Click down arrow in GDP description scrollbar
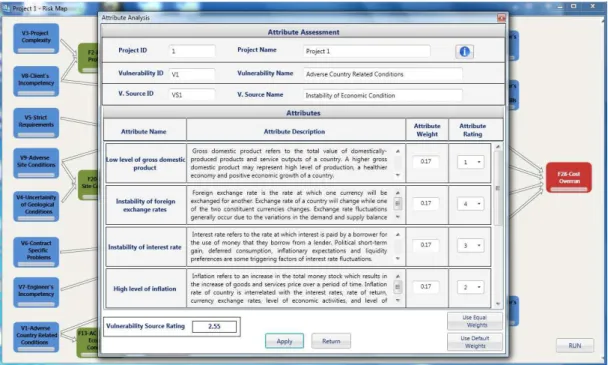 click(x=398, y=175)
